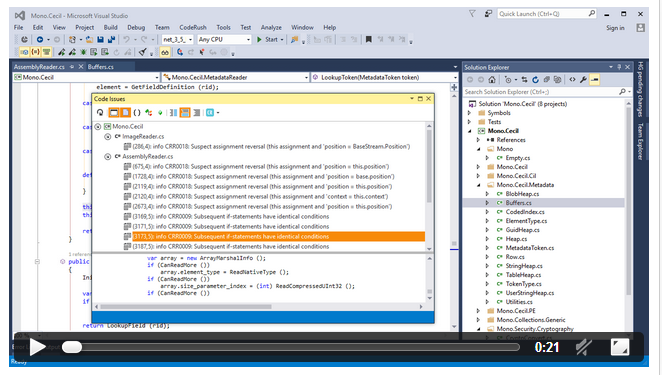Click the video progress slider knob
The width and height of the screenshot is (662, 375).
[x=72, y=347]
